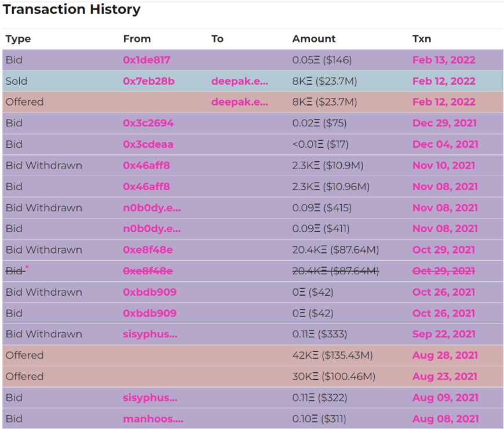The image size is (504, 429).
Task: View transaction dated Dec 29, 2021
Action: click(x=444, y=123)
